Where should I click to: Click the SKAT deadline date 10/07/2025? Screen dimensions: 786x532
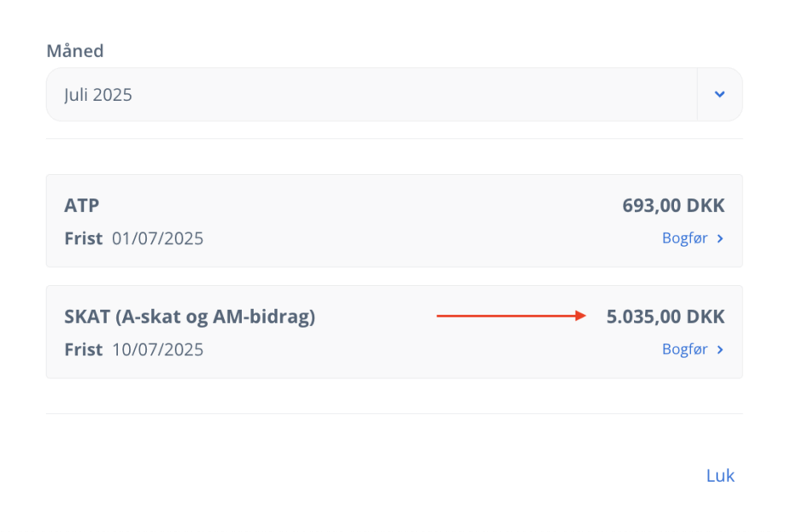click(x=157, y=349)
